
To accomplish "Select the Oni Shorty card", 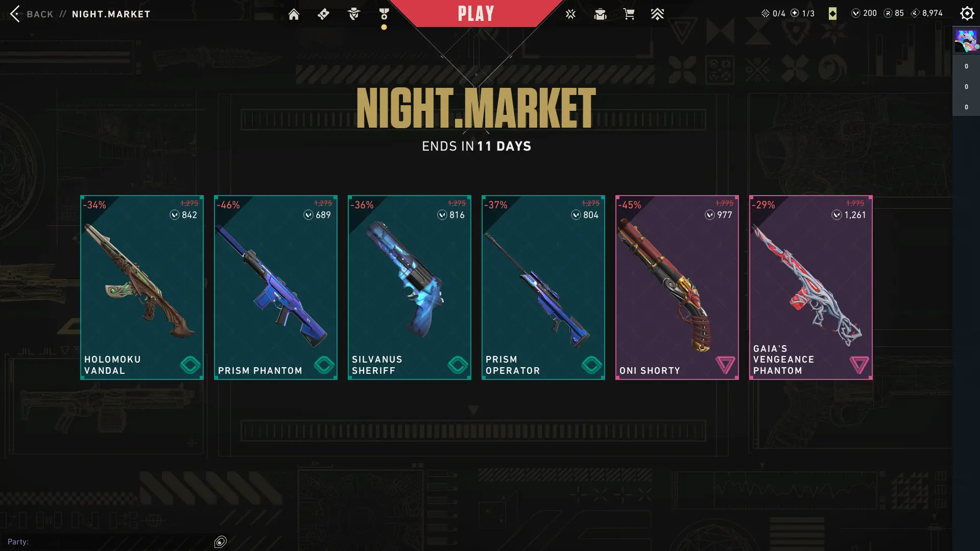I will click(677, 288).
